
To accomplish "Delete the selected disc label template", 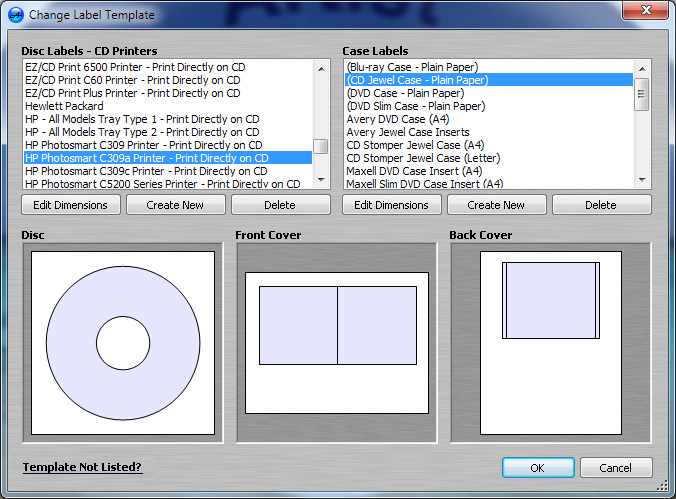I will pyautogui.click(x=280, y=205).
